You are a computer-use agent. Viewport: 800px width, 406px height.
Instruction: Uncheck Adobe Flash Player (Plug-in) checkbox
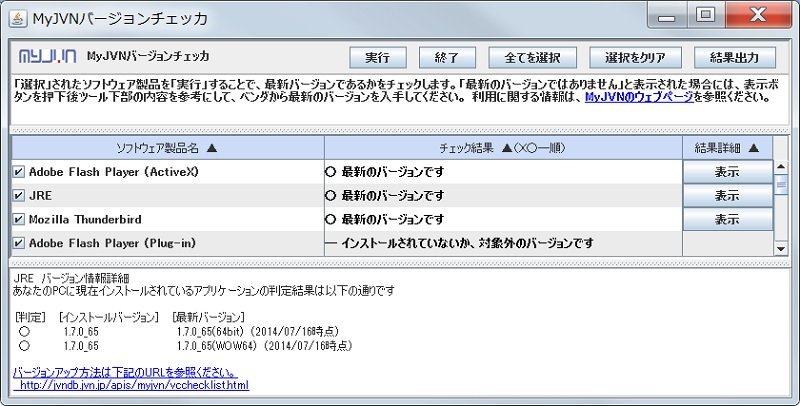[18, 243]
